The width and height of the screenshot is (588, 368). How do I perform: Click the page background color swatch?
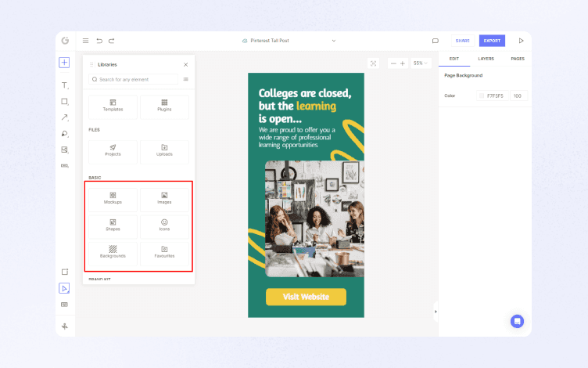pyautogui.click(x=482, y=96)
